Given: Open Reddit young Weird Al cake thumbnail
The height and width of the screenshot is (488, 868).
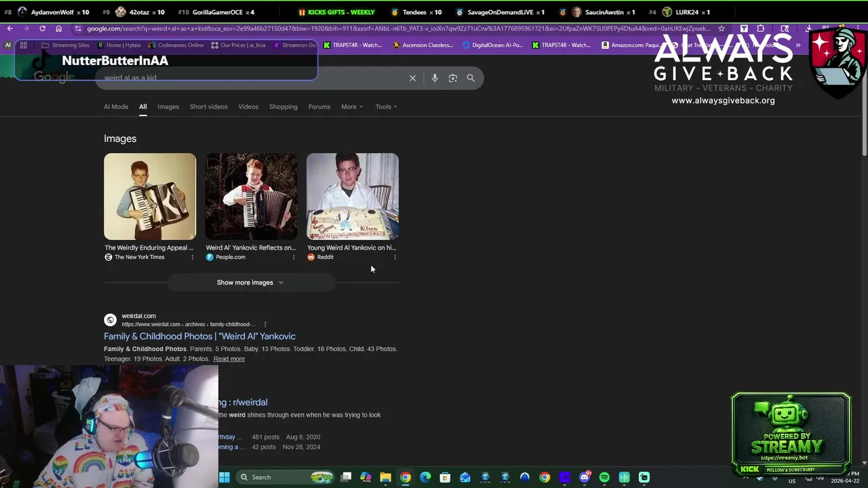Looking at the screenshot, I should pyautogui.click(x=353, y=197).
